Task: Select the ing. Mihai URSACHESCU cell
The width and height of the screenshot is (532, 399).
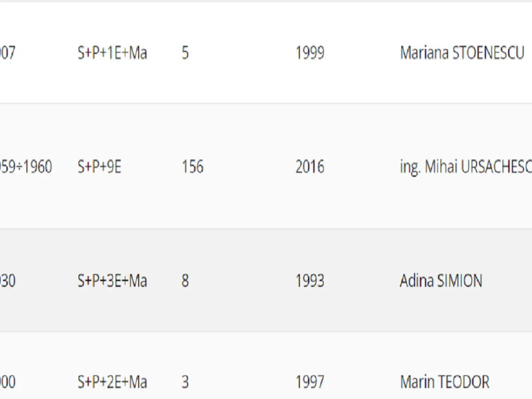Action: click(x=465, y=167)
